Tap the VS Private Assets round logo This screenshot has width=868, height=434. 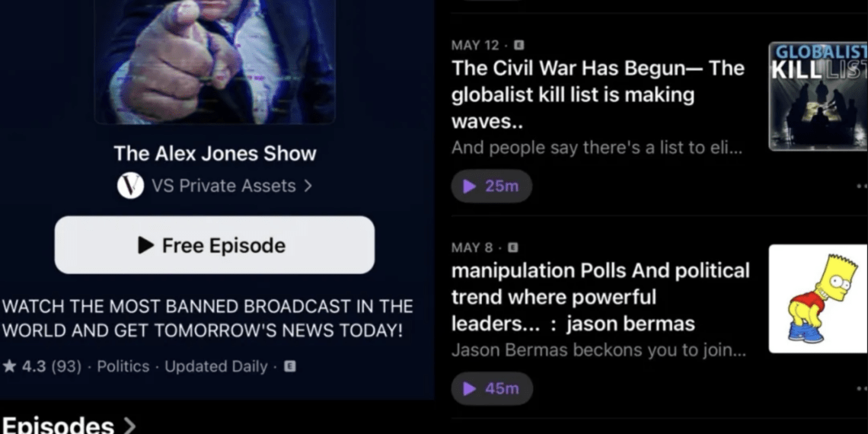(x=131, y=186)
